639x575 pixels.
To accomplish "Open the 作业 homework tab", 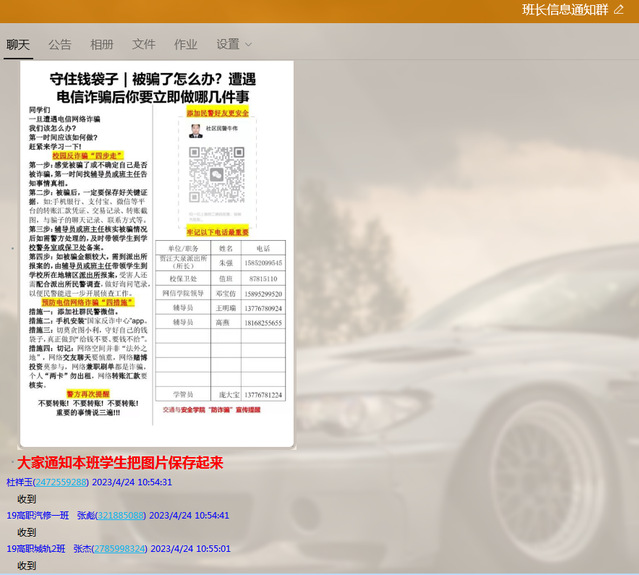I will tap(186, 44).
